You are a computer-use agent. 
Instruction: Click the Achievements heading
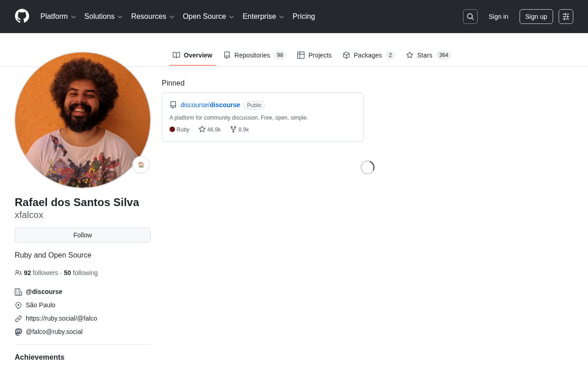click(40, 357)
